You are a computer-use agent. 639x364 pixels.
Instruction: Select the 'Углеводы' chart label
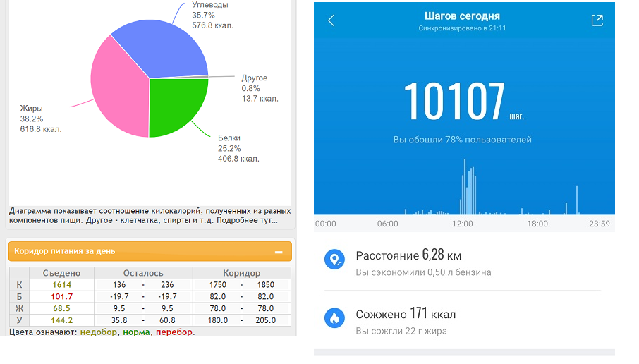tap(210, 5)
